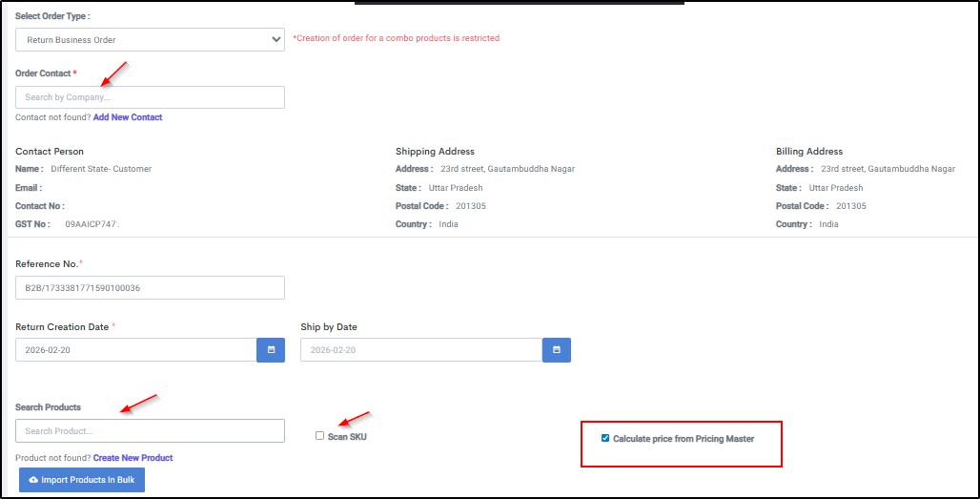Screen dimensions: 980x499
Task: Select the Return Creation Date text field
Action: (x=135, y=350)
